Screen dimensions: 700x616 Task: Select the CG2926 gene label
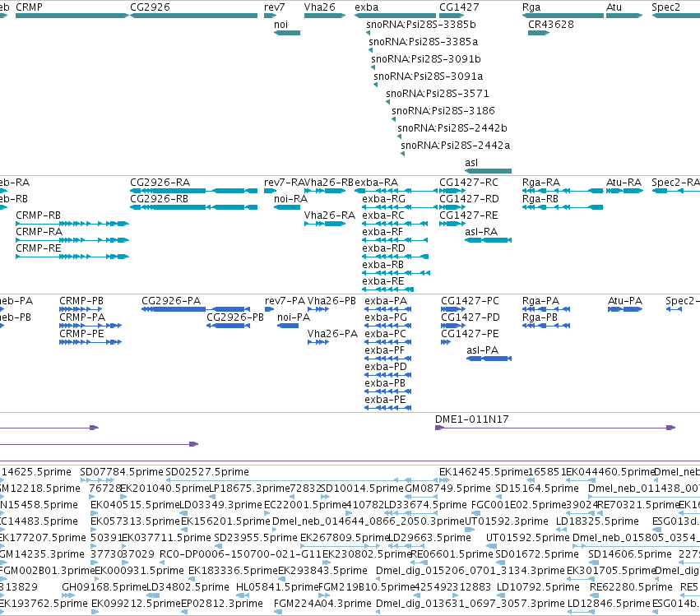(x=150, y=7)
